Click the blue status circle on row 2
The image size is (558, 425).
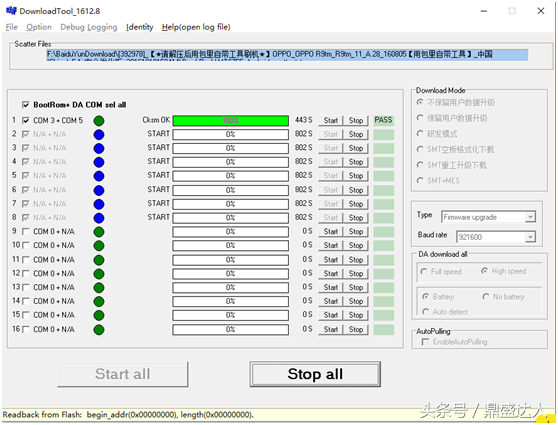[99, 135]
